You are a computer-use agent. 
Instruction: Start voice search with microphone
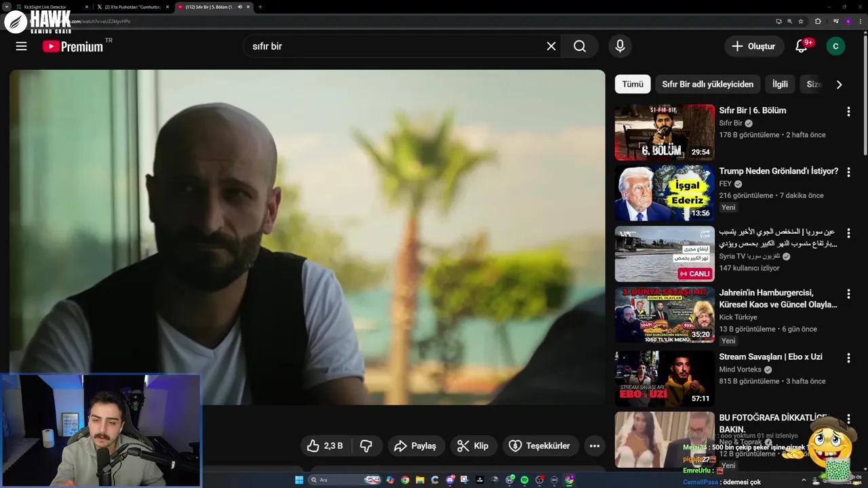pos(620,46)
